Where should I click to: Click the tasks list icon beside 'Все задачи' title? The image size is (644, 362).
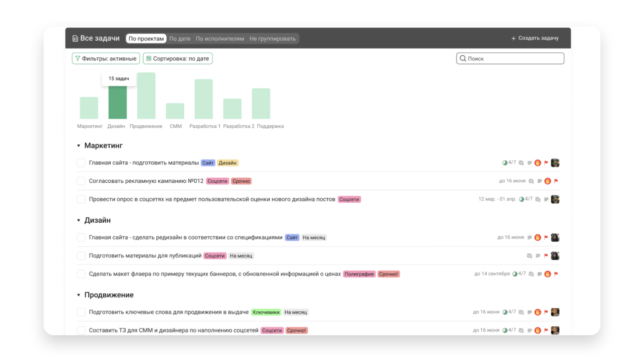(75, 39)
